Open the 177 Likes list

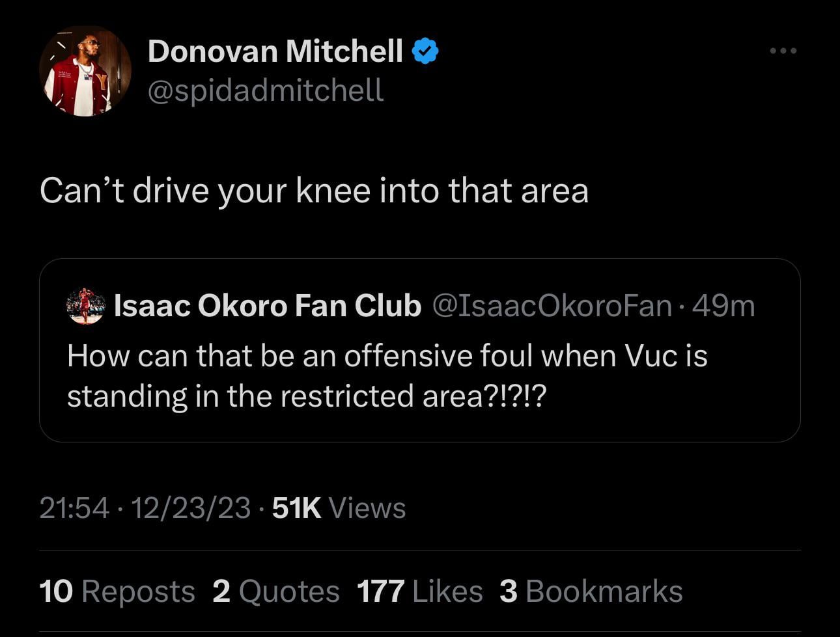coord(420,591)
